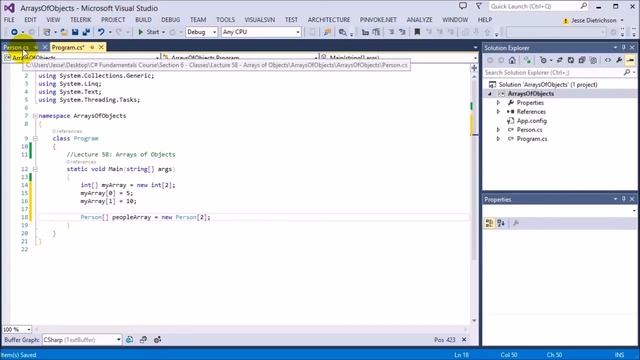
Task: Open the FILE menu
Action: coord(9,20)
